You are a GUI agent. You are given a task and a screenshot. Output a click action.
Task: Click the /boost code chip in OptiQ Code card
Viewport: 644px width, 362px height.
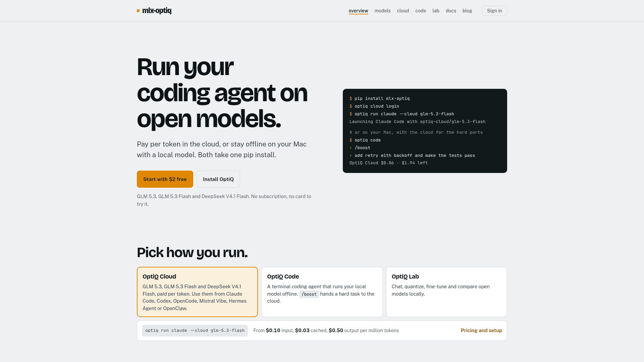309,294
